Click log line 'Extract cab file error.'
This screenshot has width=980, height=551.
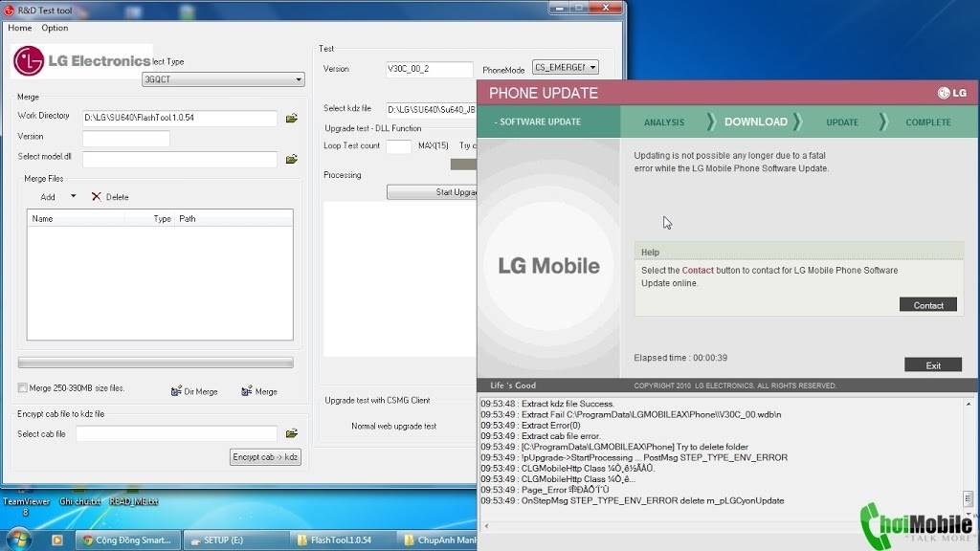point(541,436)
